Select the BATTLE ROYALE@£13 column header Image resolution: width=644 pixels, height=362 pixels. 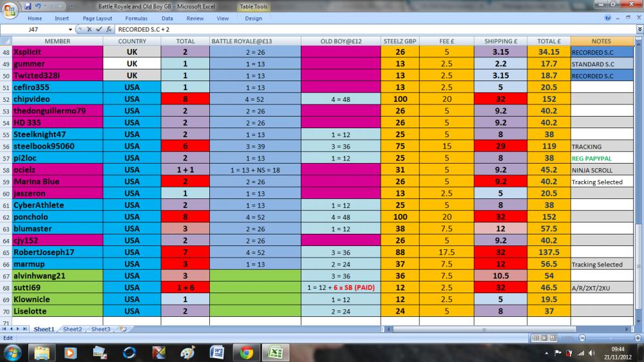click(x=255, y=41)
